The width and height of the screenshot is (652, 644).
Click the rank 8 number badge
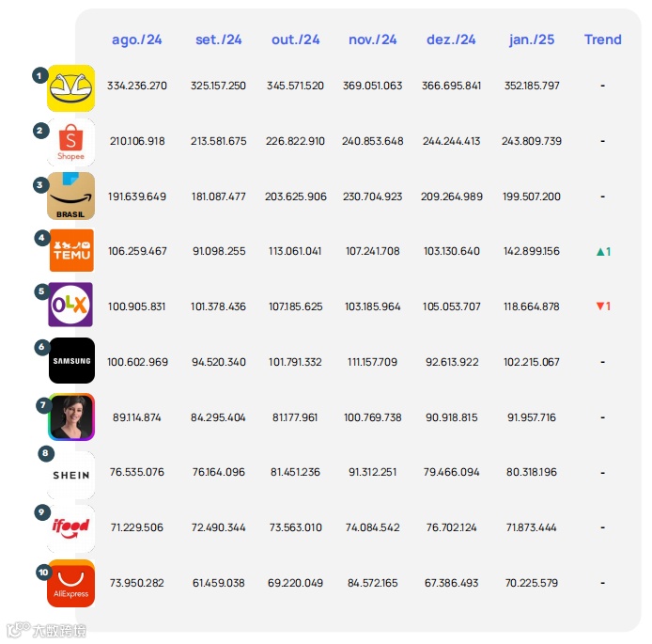(x=46, y=453)
